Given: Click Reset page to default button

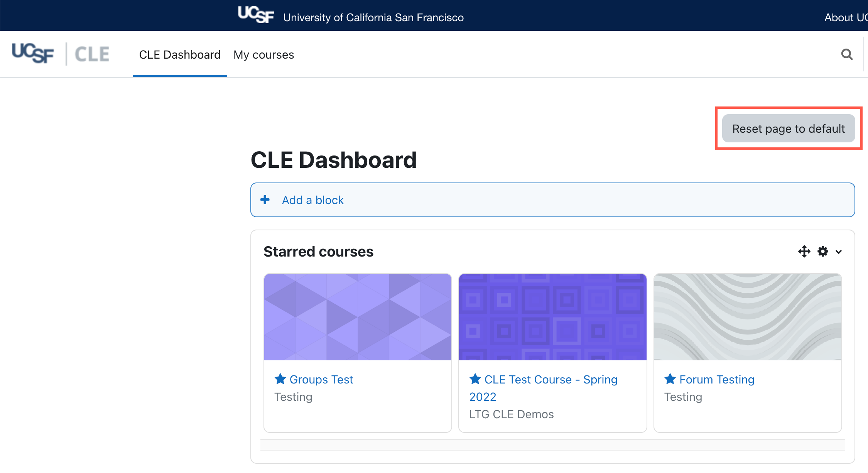Looking at the screenshot, I should [789, 128].
